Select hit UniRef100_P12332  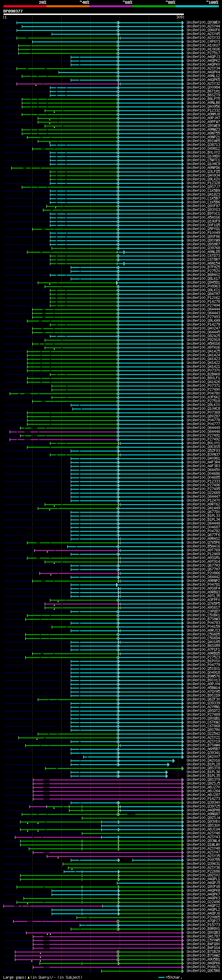click(x=203, y=110)
